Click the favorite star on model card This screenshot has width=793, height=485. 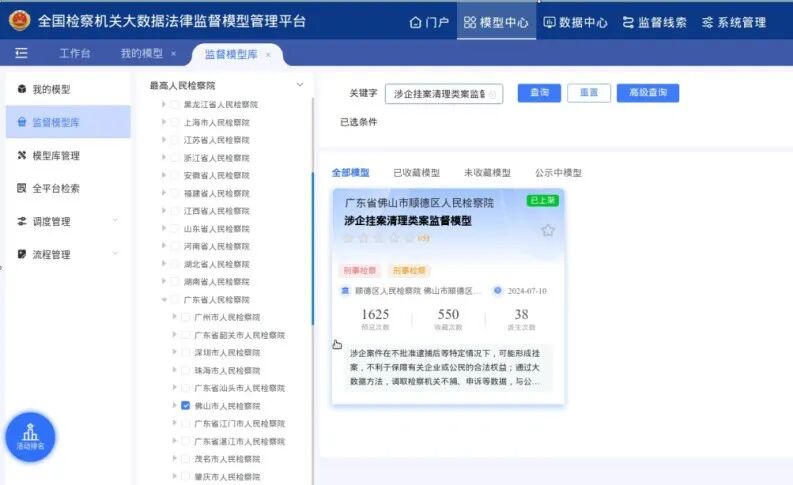548,231
